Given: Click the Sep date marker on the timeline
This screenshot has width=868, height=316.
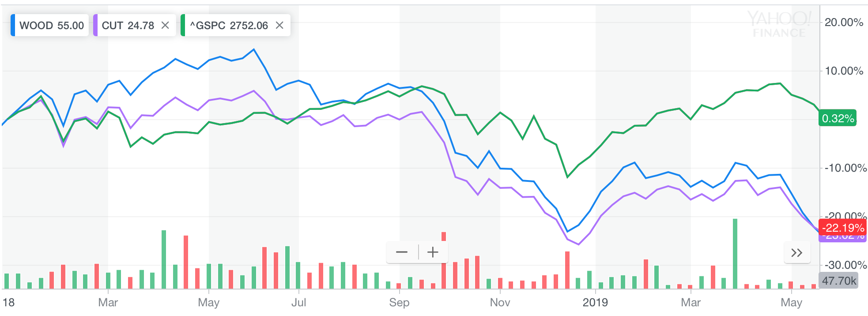Looking at the screenshot, I should pos(399,303).
